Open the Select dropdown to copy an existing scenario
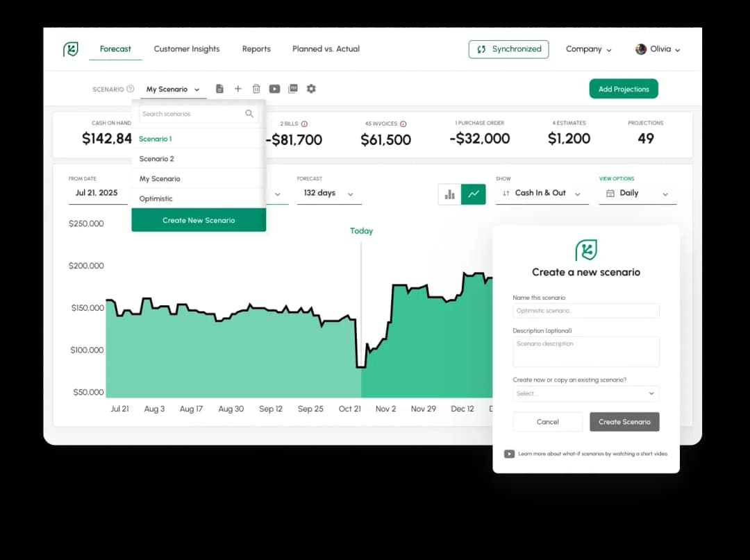 pos(585,393)
